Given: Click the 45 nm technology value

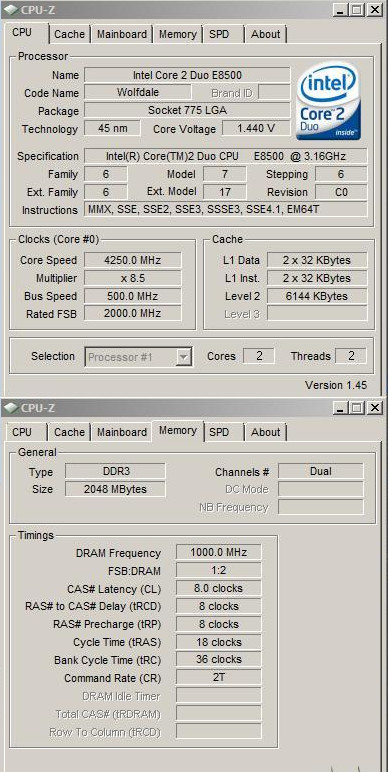Looking at the screenshot, I should point(112,129).
